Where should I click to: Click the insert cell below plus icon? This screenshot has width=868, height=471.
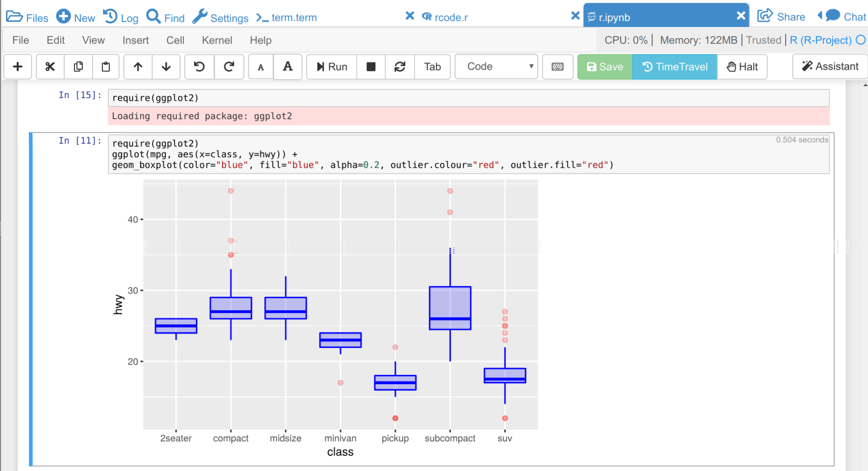point(18,66)
